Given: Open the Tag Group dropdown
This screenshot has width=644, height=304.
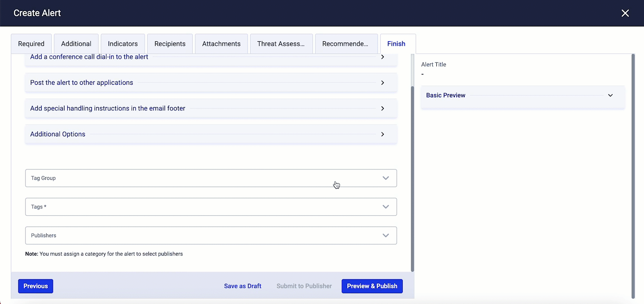Looking at the screenshot, I should click(x=385, y=178).
